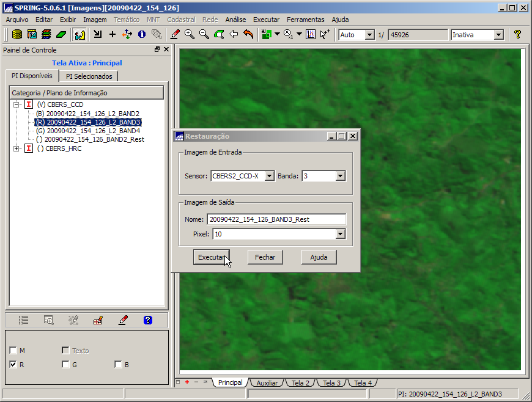Uncheck the R channel checkbox
Screen dimensions: 532x402
click(13, 365)
